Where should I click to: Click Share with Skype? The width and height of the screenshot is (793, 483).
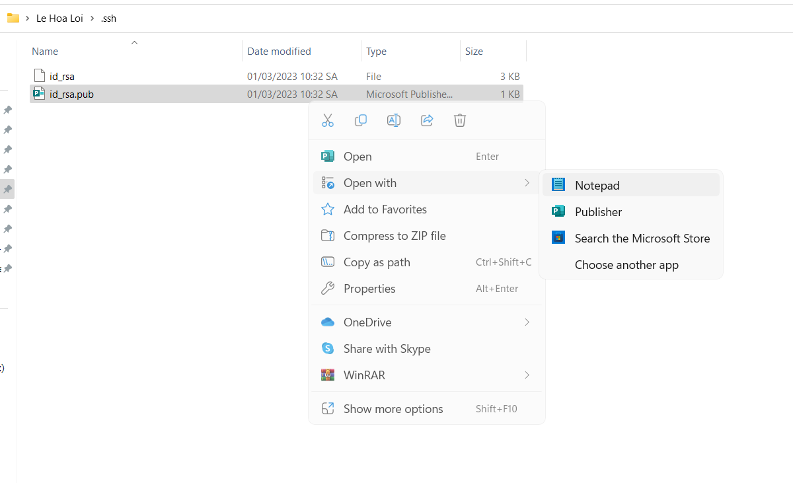tap(386, 349)
